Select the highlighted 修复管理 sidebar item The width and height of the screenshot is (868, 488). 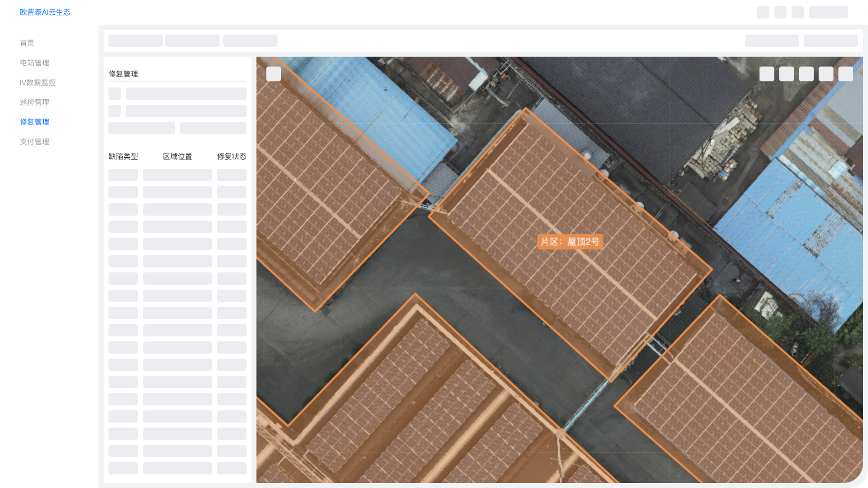(x=35, y=122)
